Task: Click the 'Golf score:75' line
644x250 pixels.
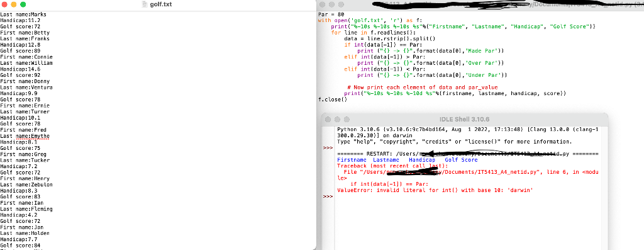Action: (x=20, y=148)
